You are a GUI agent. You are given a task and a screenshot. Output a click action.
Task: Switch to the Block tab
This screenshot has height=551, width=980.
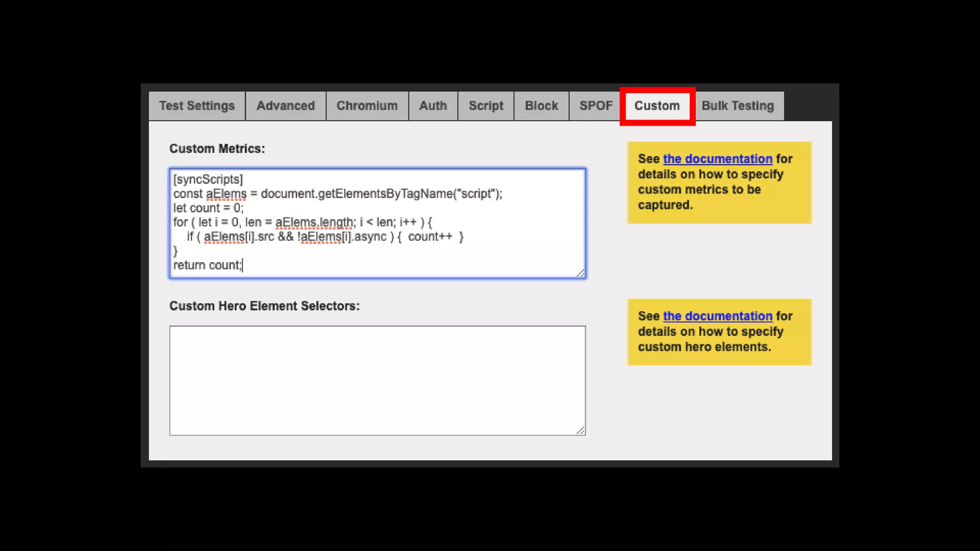(541, 106)
